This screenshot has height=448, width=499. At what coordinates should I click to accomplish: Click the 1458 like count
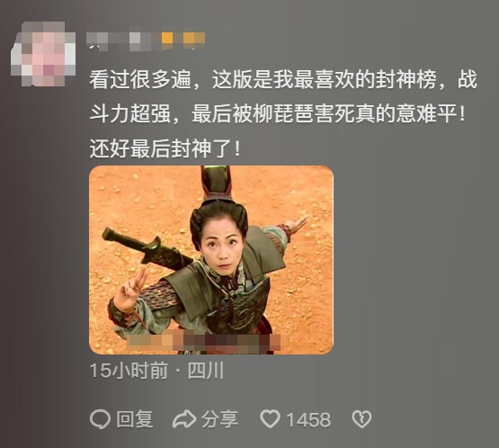pos(308,419)
